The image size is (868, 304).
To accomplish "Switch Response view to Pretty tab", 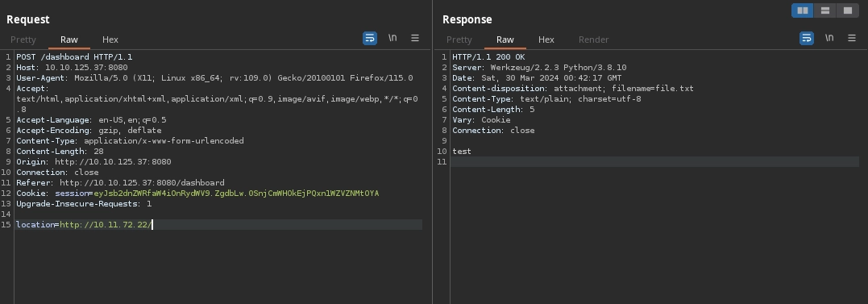I will 459,40.
